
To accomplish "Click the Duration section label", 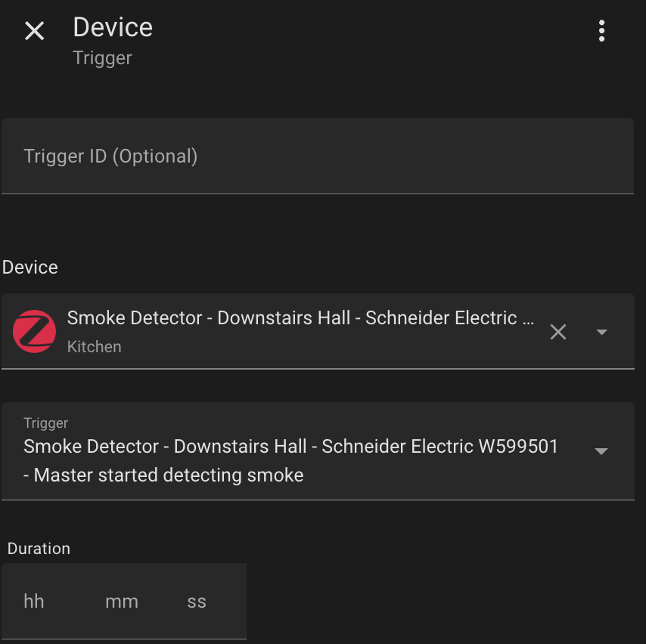I will (x=39, y=549).
